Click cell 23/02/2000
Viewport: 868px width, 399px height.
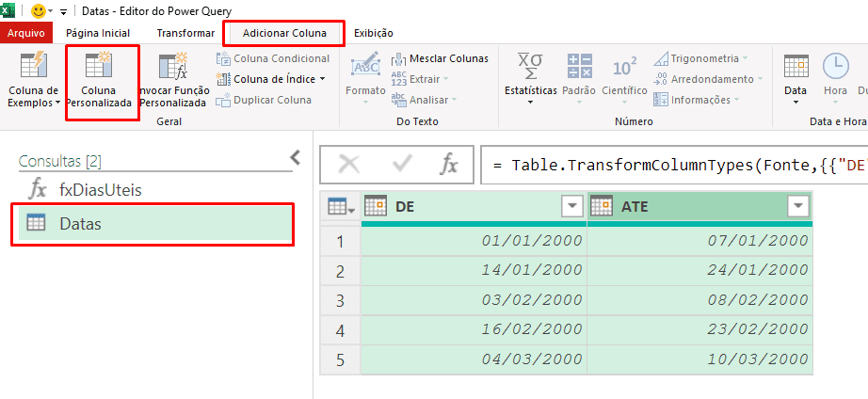click(x=700, y=331)
